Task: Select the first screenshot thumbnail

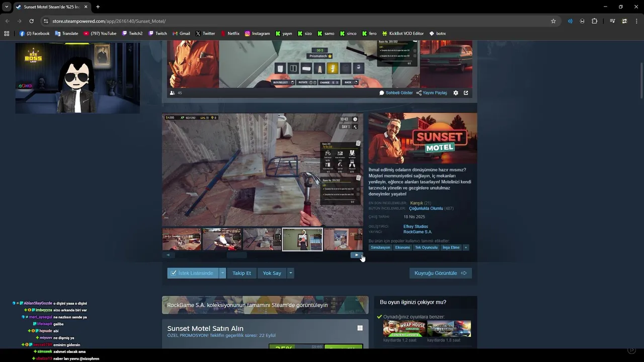Action: point(182,239)
